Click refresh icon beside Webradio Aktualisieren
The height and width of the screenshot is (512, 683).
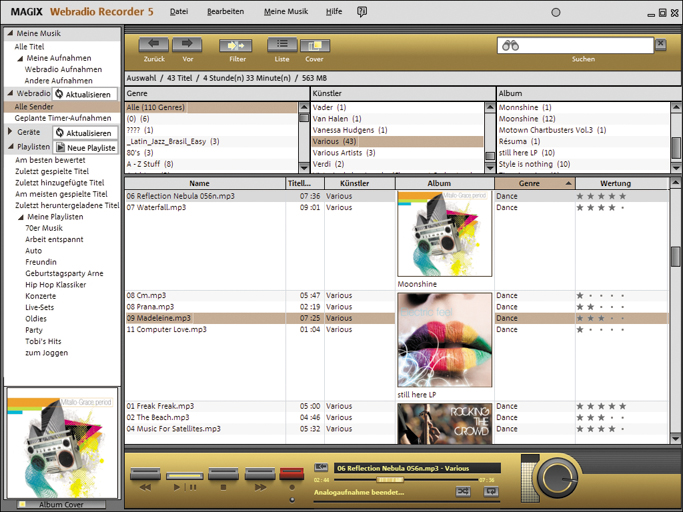59,94
